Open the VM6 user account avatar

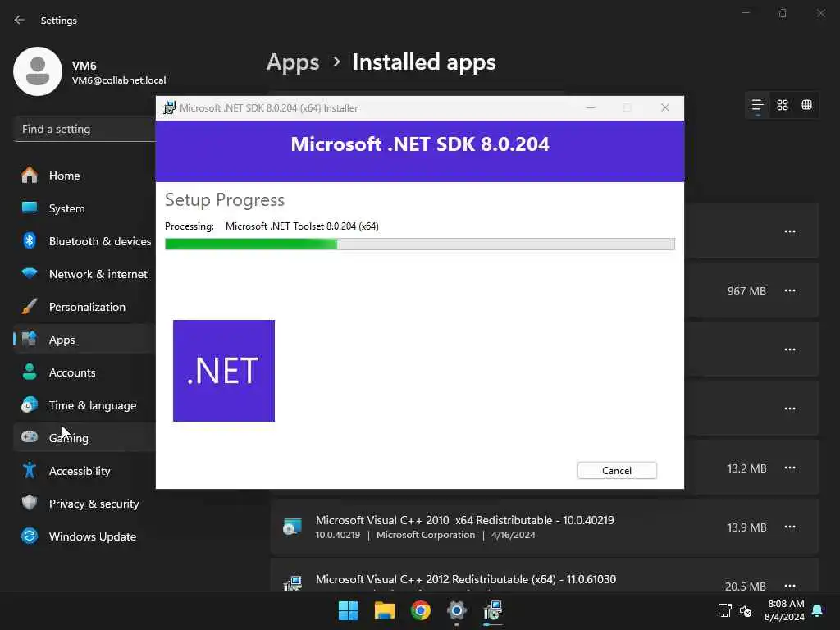click(x=38, y=71)
